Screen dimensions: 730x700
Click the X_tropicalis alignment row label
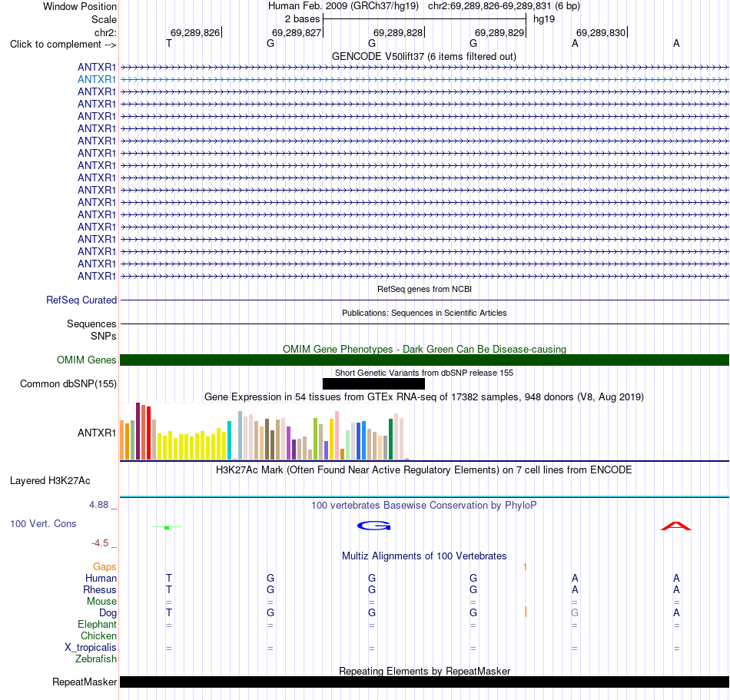91,648
